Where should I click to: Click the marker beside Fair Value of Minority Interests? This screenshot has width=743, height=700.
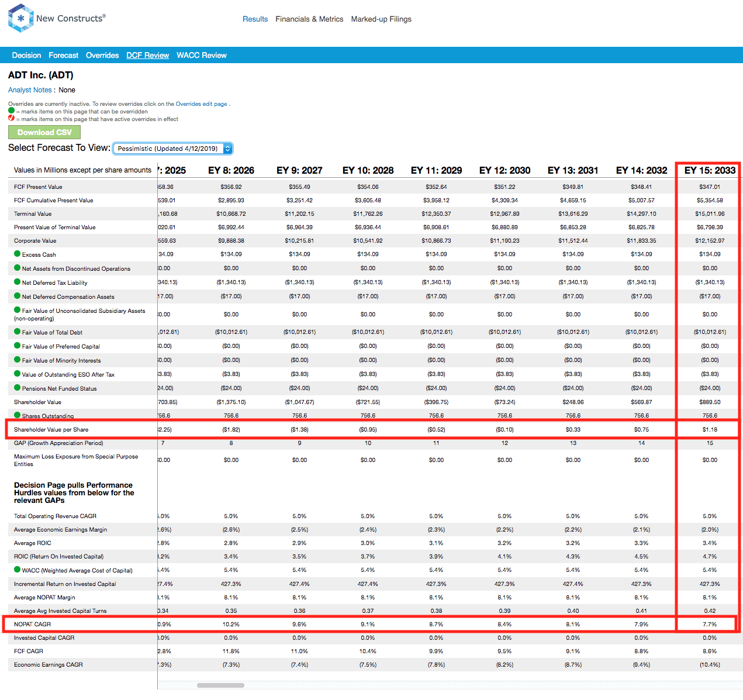click(x=16, y=360)
